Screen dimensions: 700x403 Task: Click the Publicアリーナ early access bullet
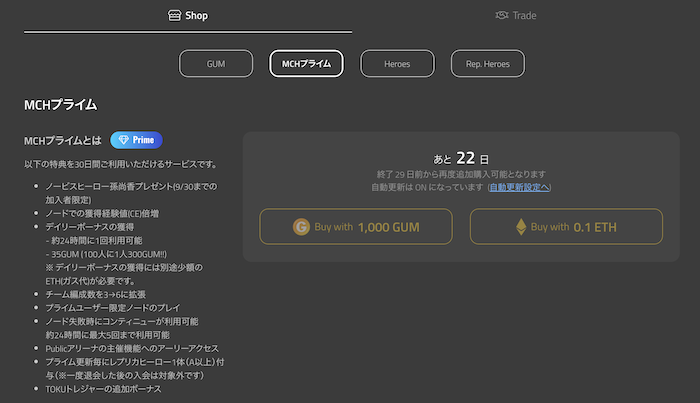point(132,349)
